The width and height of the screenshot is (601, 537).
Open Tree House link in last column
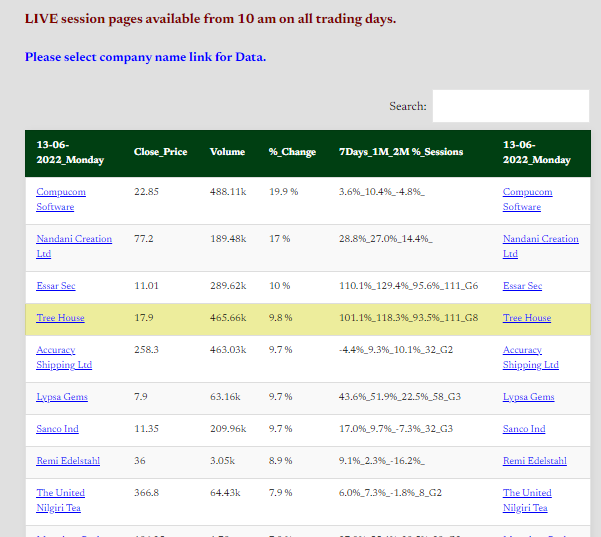click(527, 318)
